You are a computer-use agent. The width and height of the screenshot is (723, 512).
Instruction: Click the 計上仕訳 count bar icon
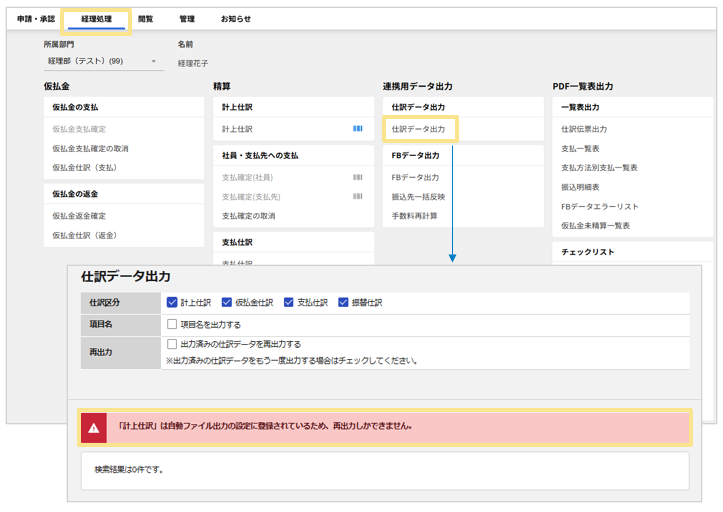click(357, 129)
